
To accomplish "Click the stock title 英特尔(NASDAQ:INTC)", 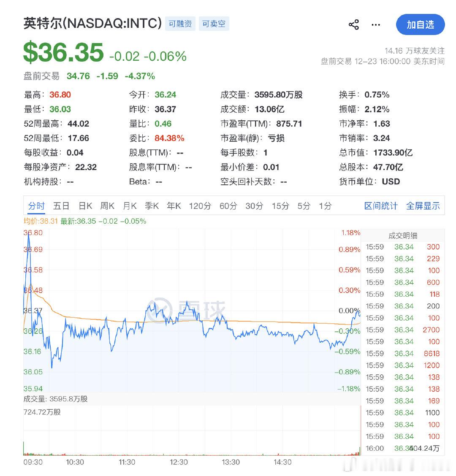I will click(92, 23).
